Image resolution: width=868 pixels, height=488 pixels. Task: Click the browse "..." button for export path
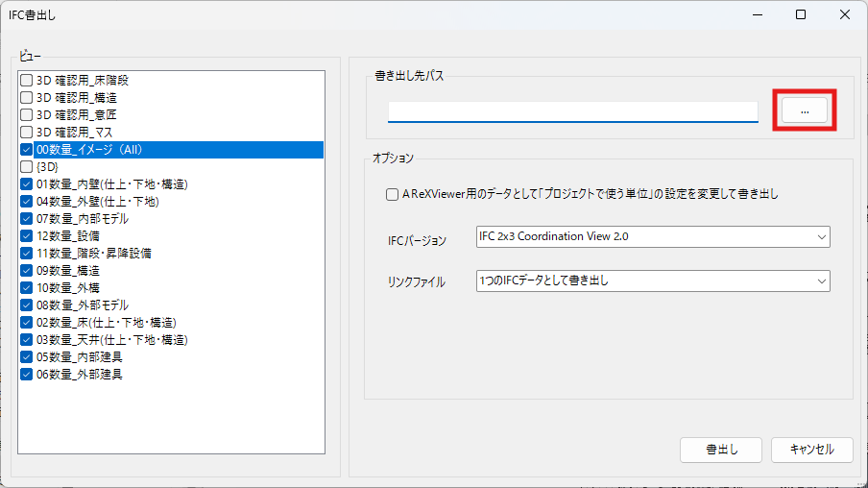[804, 111]
